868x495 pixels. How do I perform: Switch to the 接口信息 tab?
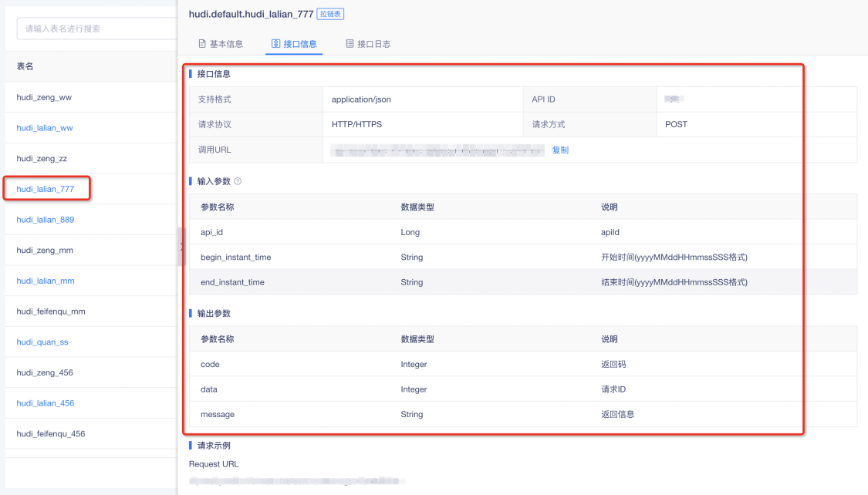(x=294, y=44)
